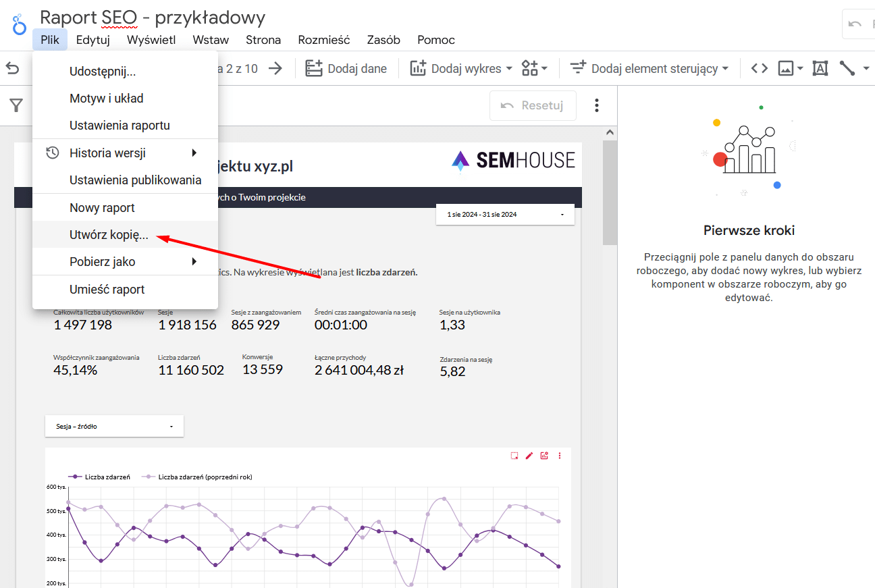
Task: Select the Sesje z zaangażowaniem 865 929 scorecard
Action: [x=266, y=320]
